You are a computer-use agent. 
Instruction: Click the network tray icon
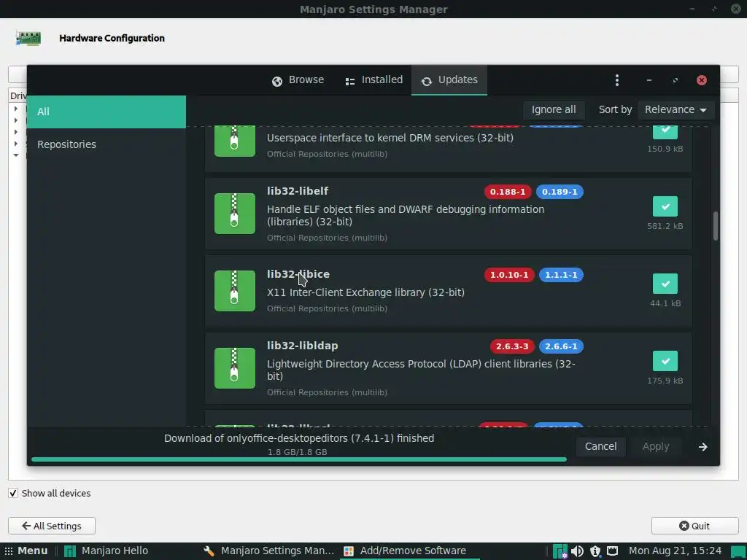tap(612, 551)
